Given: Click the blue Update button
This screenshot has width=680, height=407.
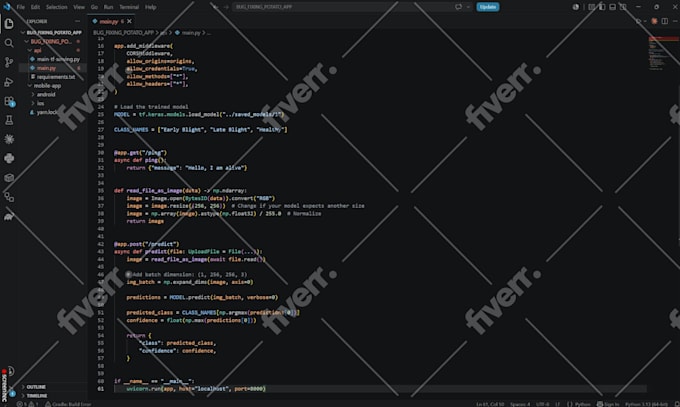Looking at the screenshot, I should pyautogui.click(x=487, y=7).
